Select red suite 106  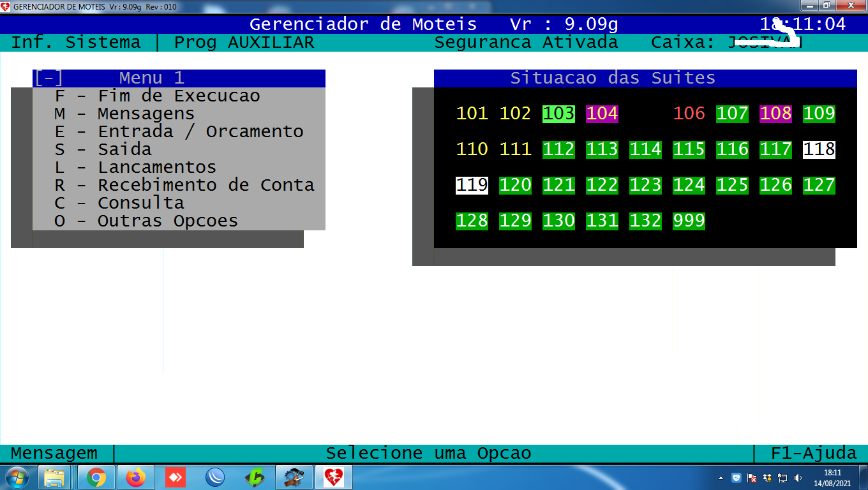tap(689, 114)
